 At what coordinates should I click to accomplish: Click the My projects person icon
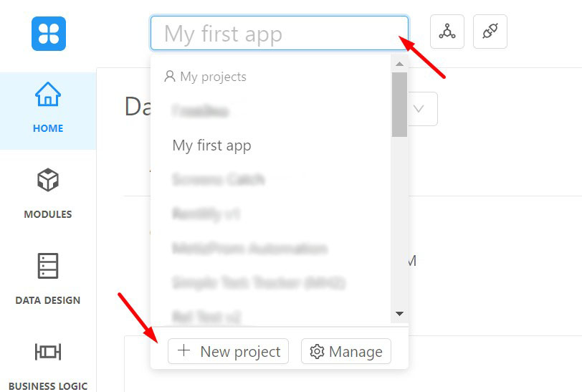pos(170,77)
